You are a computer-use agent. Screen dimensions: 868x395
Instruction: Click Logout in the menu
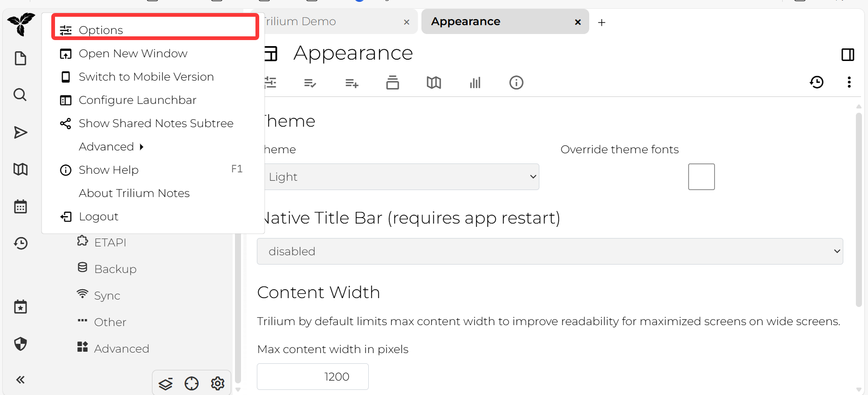pos(153,217)
